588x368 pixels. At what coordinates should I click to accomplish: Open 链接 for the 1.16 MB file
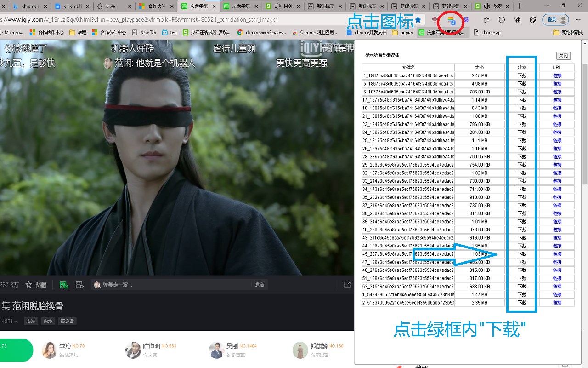pyautogui.click(x=557, y=149)
